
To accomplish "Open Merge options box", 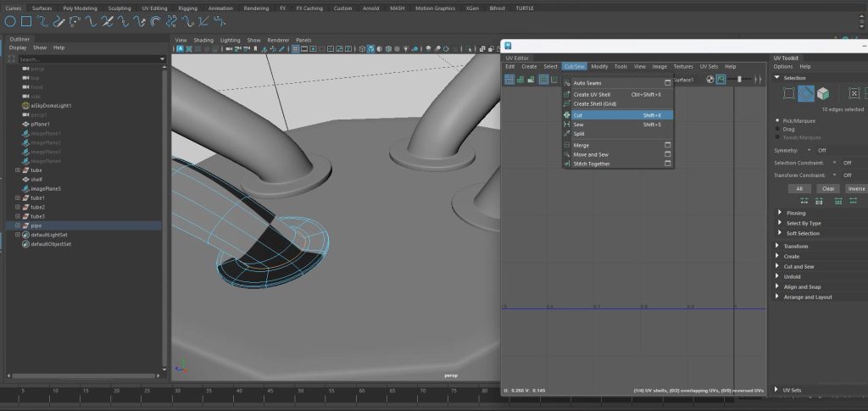I will (x=668, y=145).
